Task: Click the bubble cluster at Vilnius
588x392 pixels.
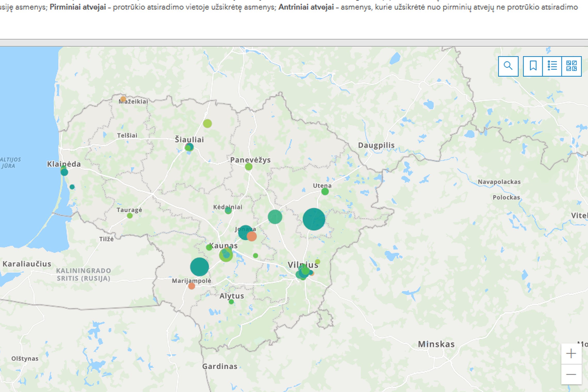Action: tap(304, 272)
